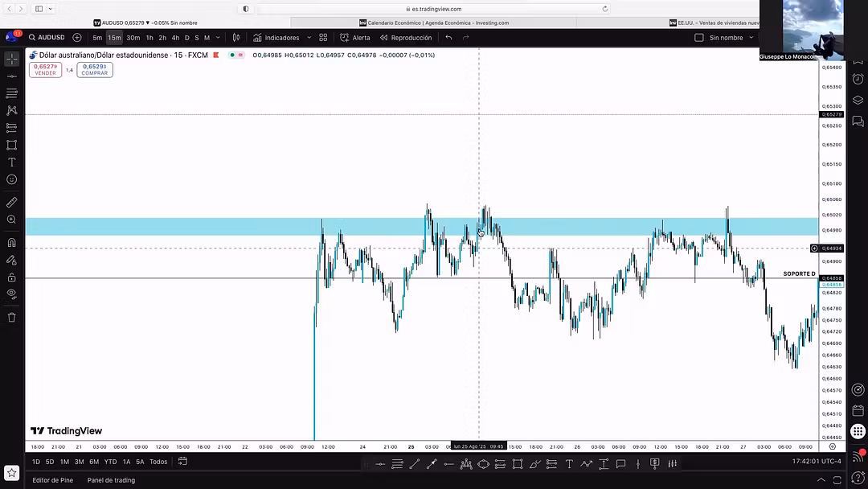The image size is (868, 489).
Task: Open the Editor de Pine tab
Action: (x=52, y=480)
